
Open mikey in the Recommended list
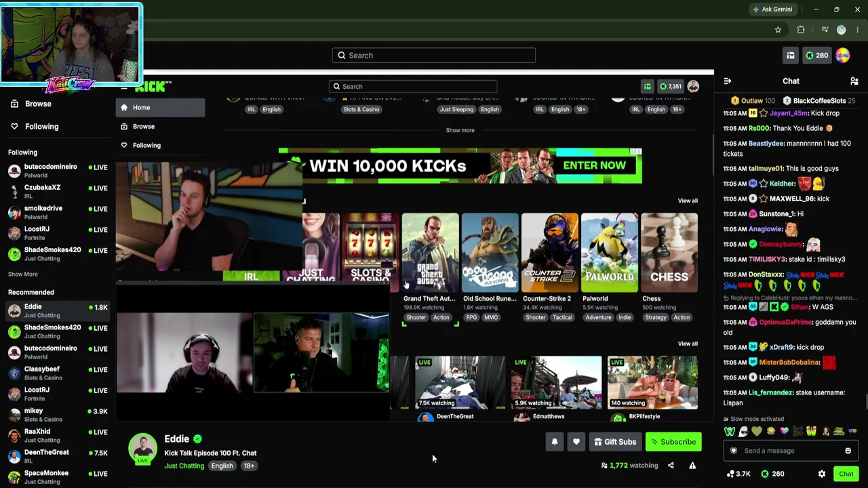click(x=58, y=414)
